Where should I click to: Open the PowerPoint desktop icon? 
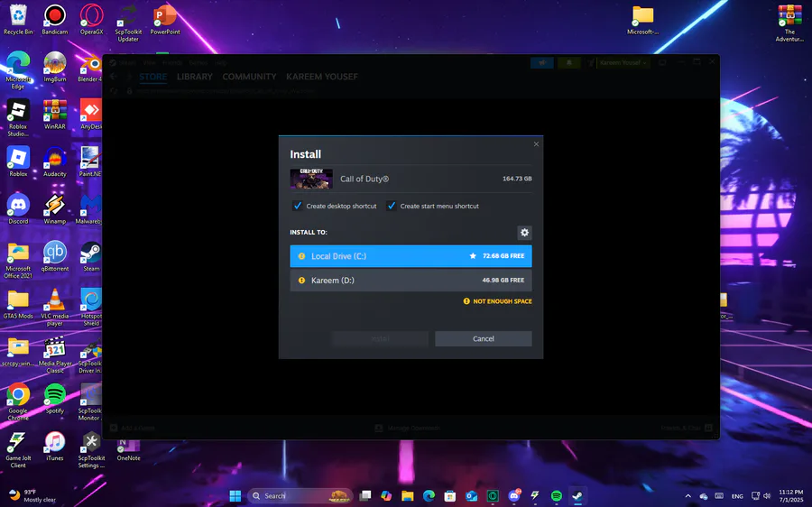(165, 20)
